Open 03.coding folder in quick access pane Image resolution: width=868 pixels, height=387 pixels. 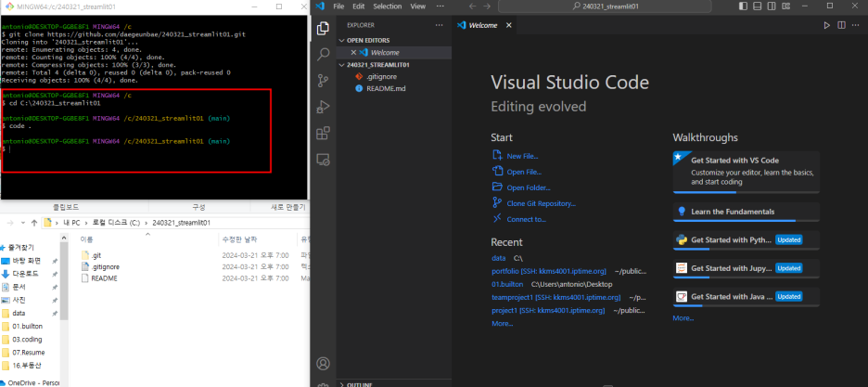[x=27, y=340]
